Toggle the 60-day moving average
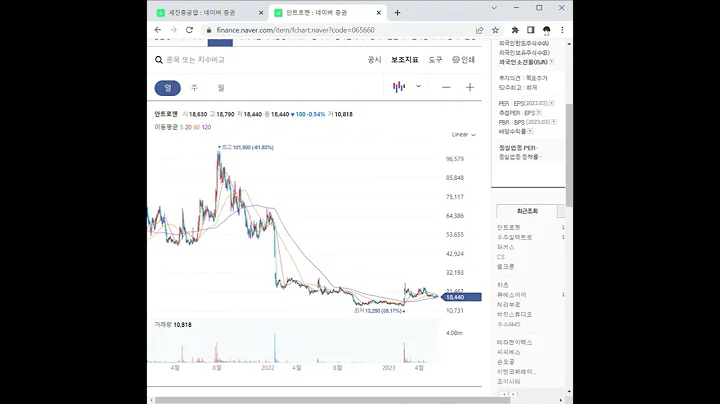The width and height of the screenshot is (720, 404). pyautogui.click(x=197, y=127)
